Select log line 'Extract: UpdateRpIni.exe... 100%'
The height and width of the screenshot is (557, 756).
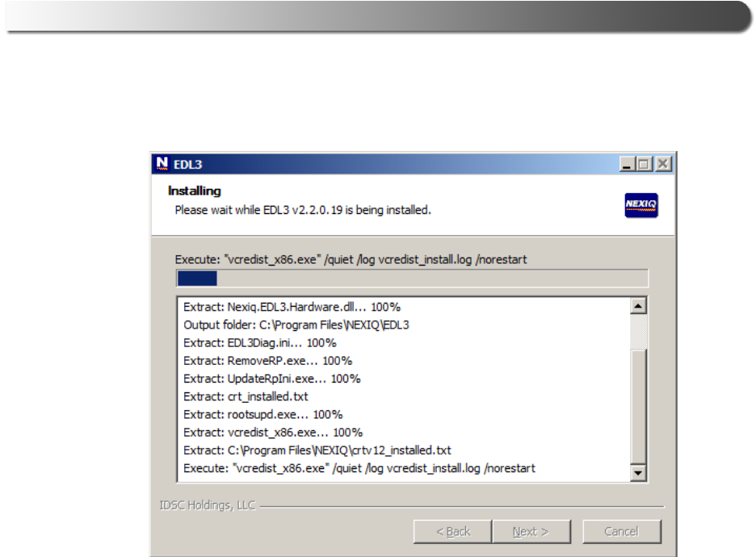pyautogui.click(x=272, y=379)
